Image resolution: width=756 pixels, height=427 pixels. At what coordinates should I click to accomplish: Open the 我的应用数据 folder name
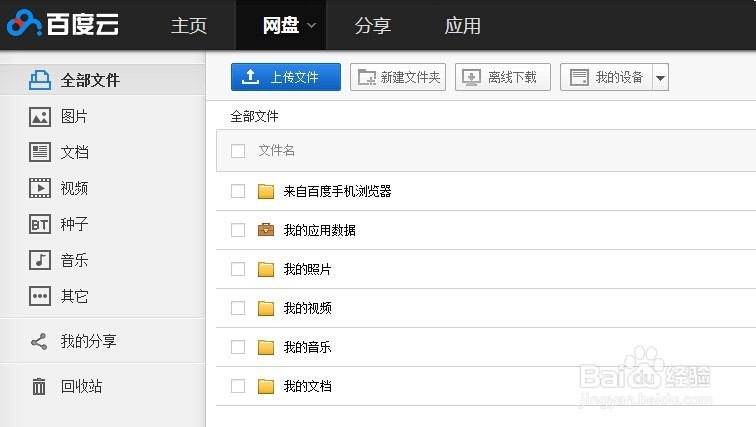pos(319,230)
